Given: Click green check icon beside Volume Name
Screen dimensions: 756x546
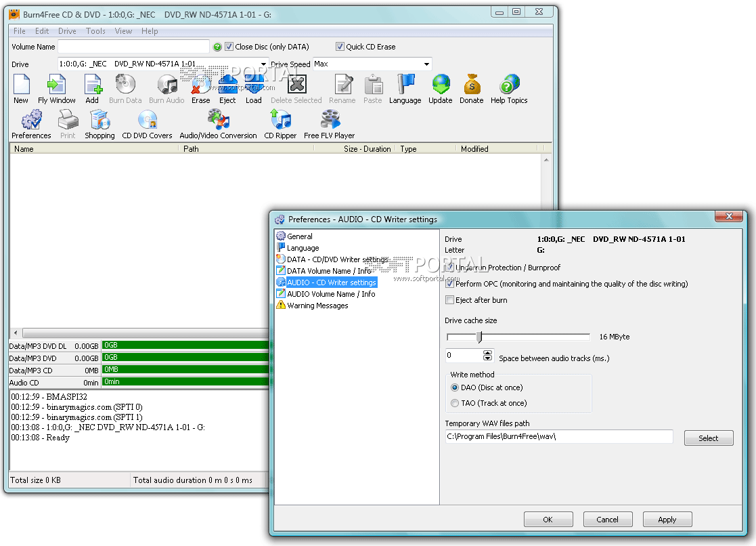Looking at the screenshot, I should click(x=217, y=47).
